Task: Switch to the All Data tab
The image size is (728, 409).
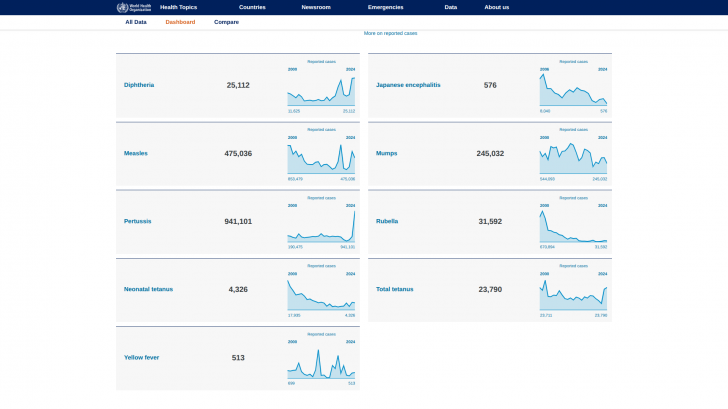Action: pyautogui.click(x=136, y=22)
